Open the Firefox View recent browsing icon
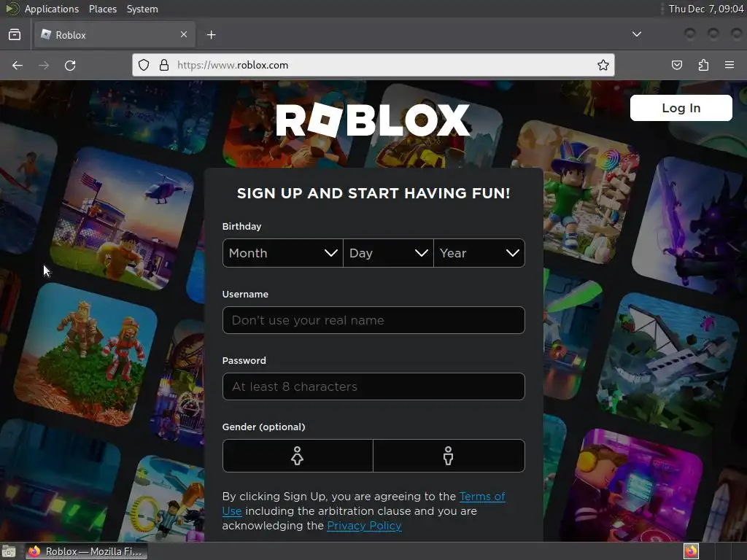This screenshot has width=747, height=560. [15, 35]
